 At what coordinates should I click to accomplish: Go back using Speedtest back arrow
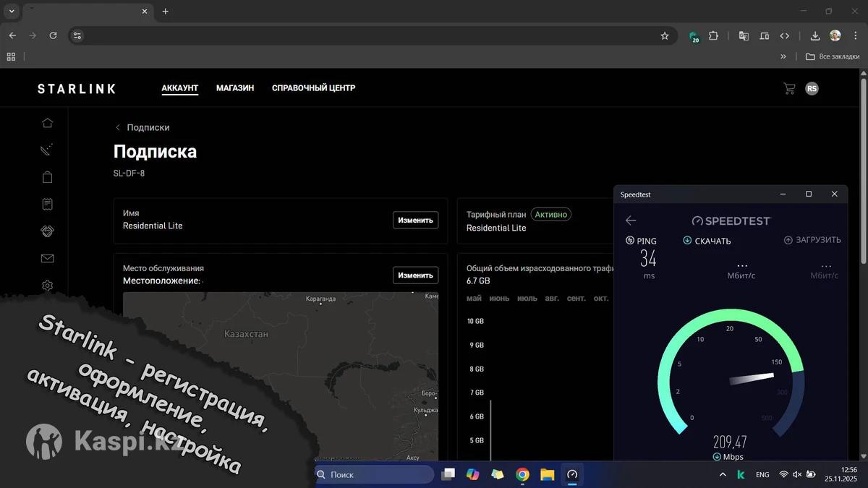(631, 221)
